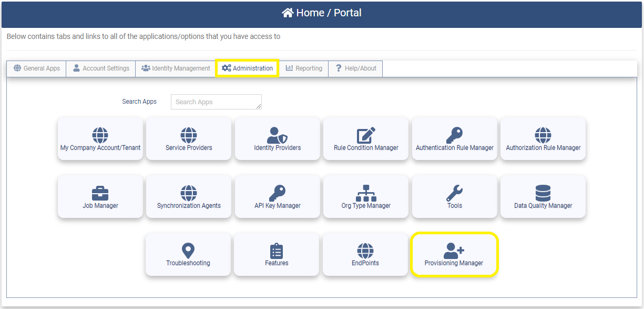Screen dimensions: 644x309
Task: Switch to the Account Settings tab
Action: point(101,68)
